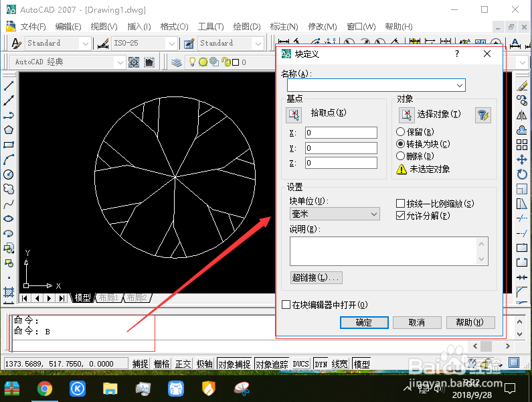Select the Ellipse Arc tool
532x402 pixels.
[9, 233]
